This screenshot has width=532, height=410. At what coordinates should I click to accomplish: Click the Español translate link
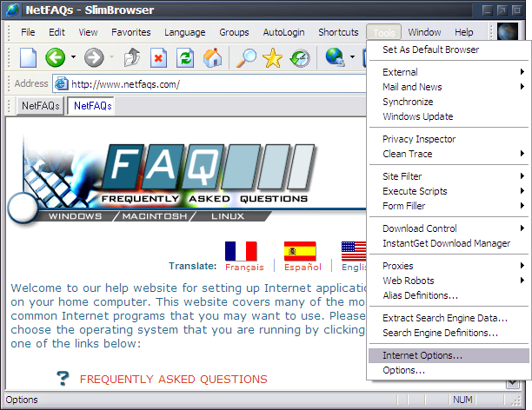pos(303,267)
